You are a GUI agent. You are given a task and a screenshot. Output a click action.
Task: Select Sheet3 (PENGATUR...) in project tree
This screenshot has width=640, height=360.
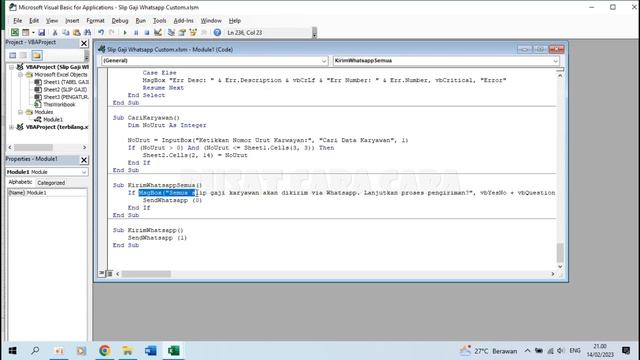point(61,97)
